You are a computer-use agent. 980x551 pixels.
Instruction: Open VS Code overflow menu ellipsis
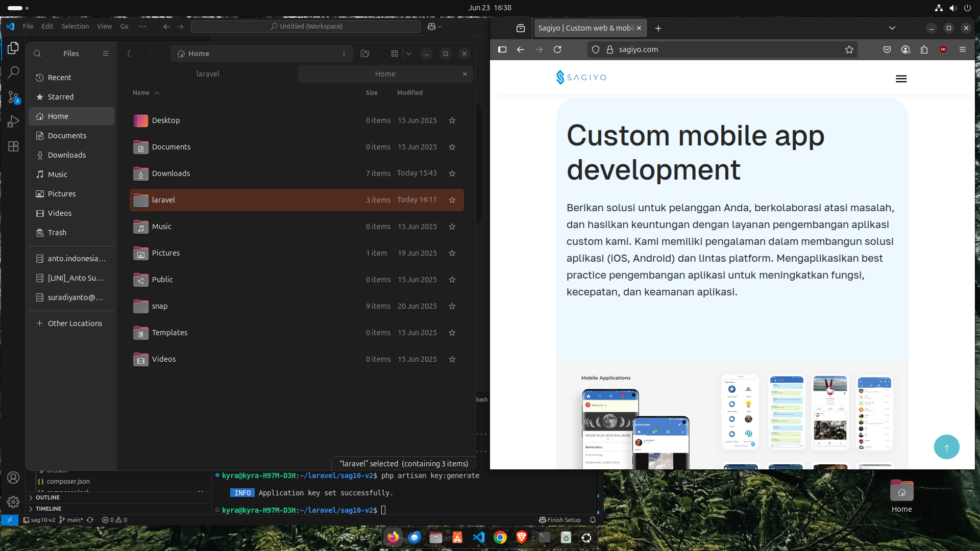(x=142, y=27)
